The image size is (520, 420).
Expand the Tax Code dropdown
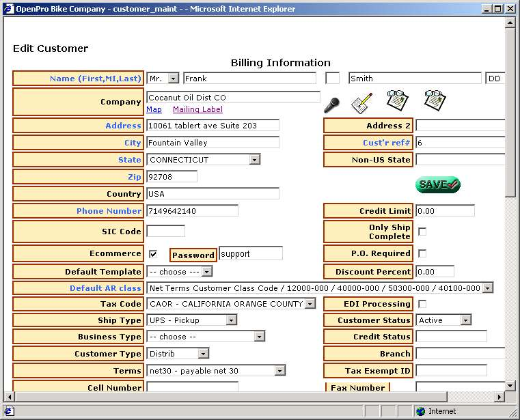[310, 304]
